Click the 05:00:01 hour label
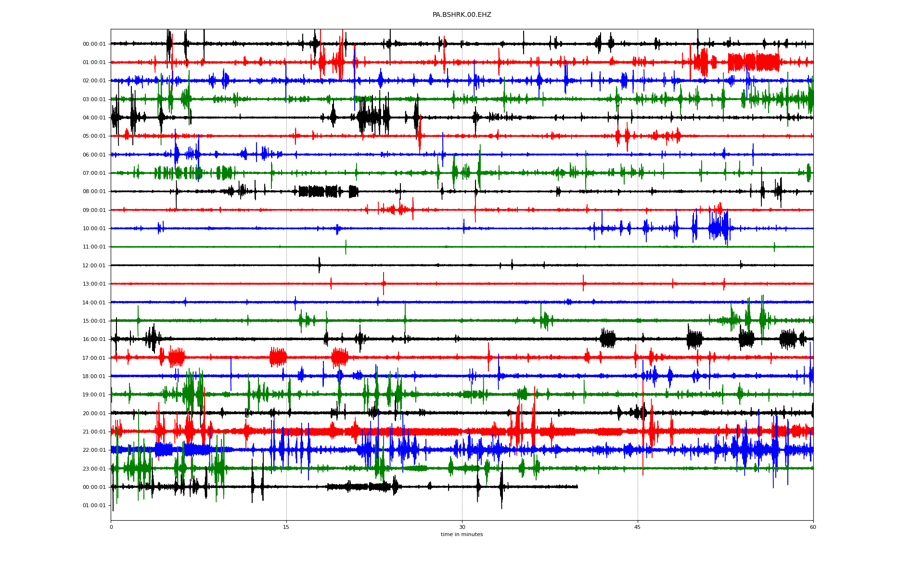Viewport: 924px width, 578px height. 94,136
